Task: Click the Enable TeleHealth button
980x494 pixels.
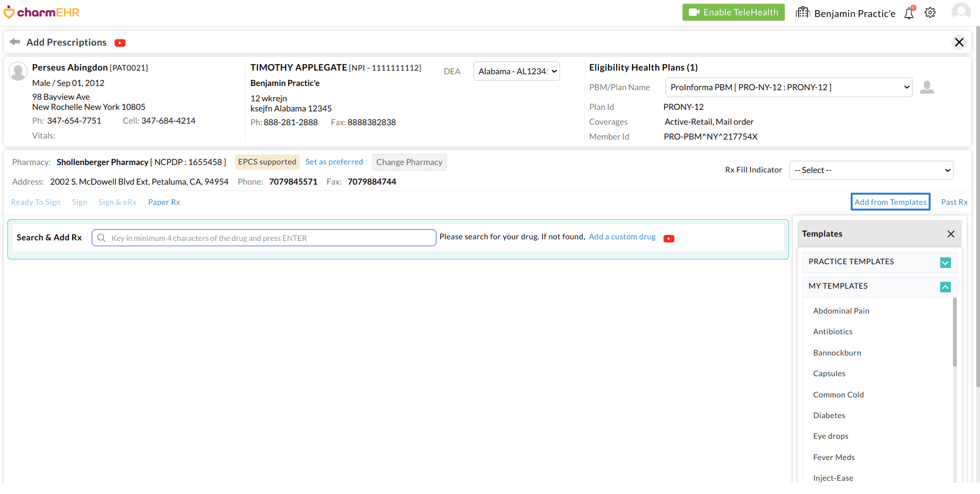Action: pyautogui.click(x=733, y=12)
